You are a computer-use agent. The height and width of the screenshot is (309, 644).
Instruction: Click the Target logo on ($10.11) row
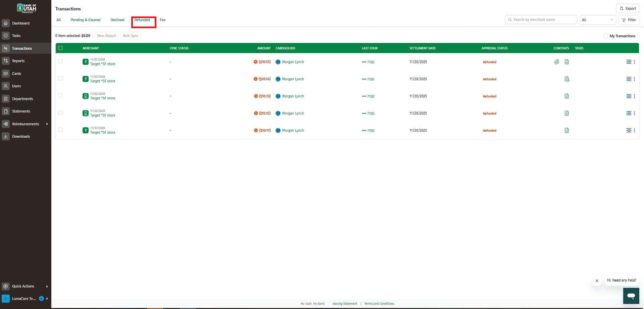tap(86, 130)
